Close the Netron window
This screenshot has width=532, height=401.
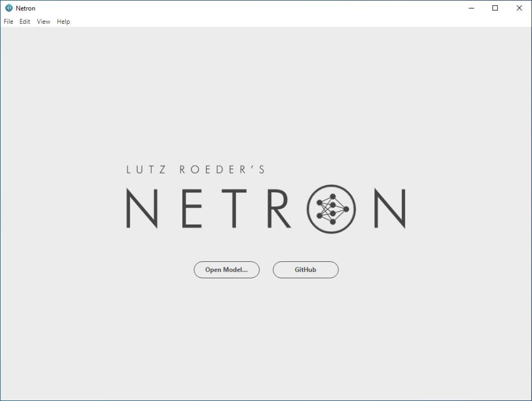[x=519, y=8]
